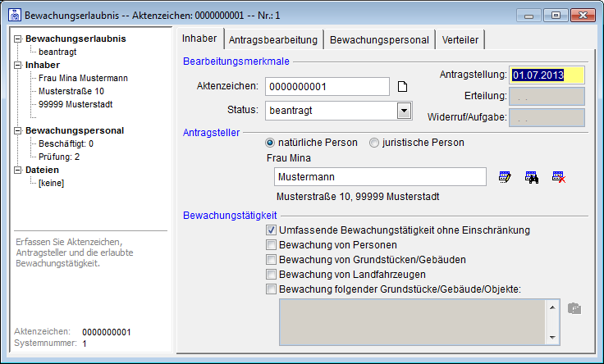Select the natürliche Person radio button
The width and height of the screenshot is (604, 364).
[271, 143]
